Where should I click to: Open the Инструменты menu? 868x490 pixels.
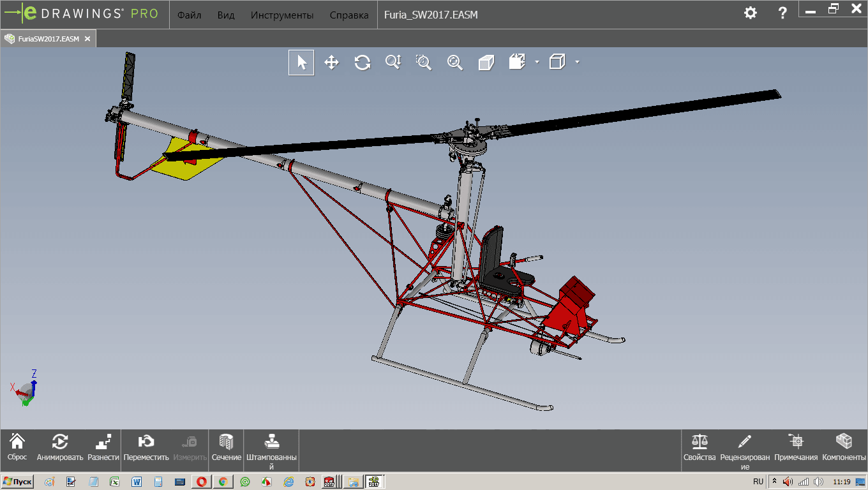pos(282,15)
